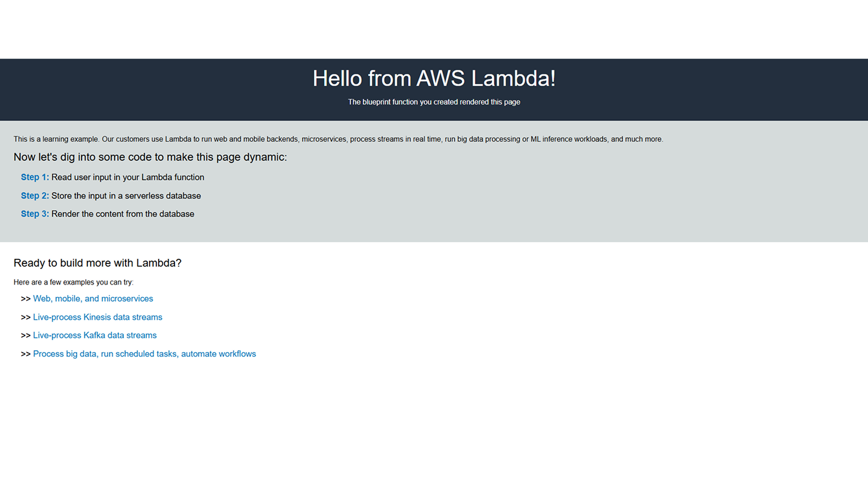Click 'Store the input in a serverless database' text

point(126,196)
